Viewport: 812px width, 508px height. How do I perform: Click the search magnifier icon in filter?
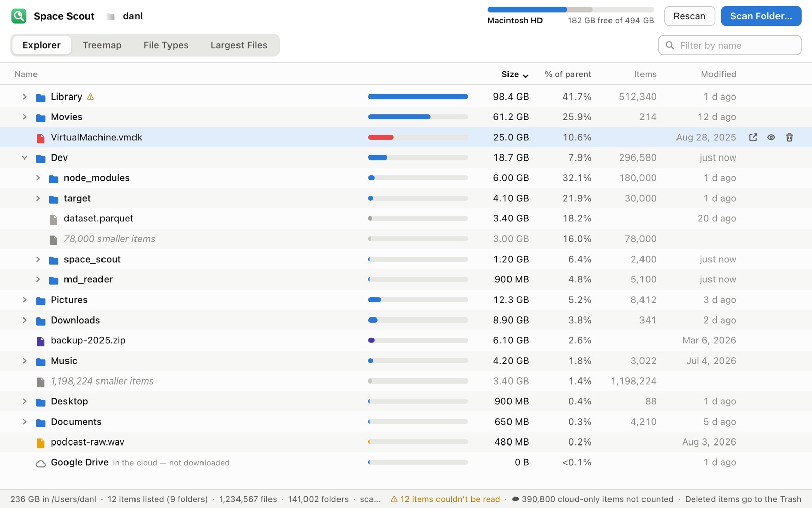click(x=670, y=45)
